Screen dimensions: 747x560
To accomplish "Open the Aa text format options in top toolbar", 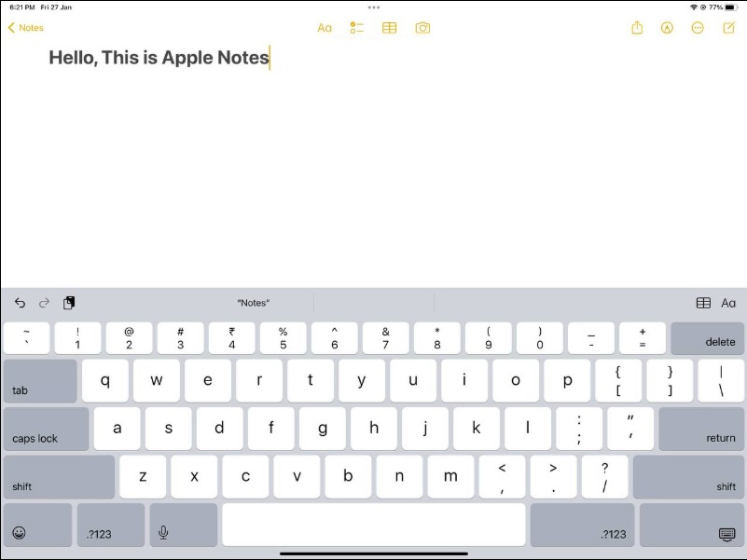I will click(x=325, y=28).
